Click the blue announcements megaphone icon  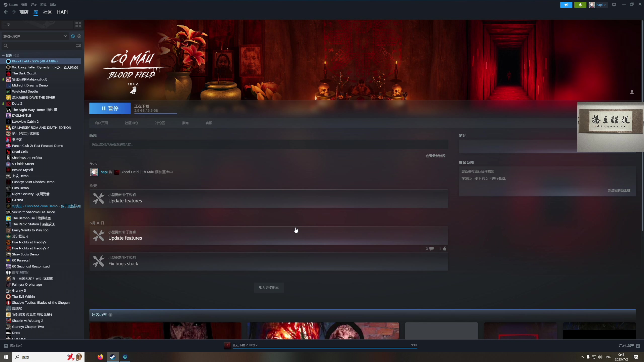point(566,5)
